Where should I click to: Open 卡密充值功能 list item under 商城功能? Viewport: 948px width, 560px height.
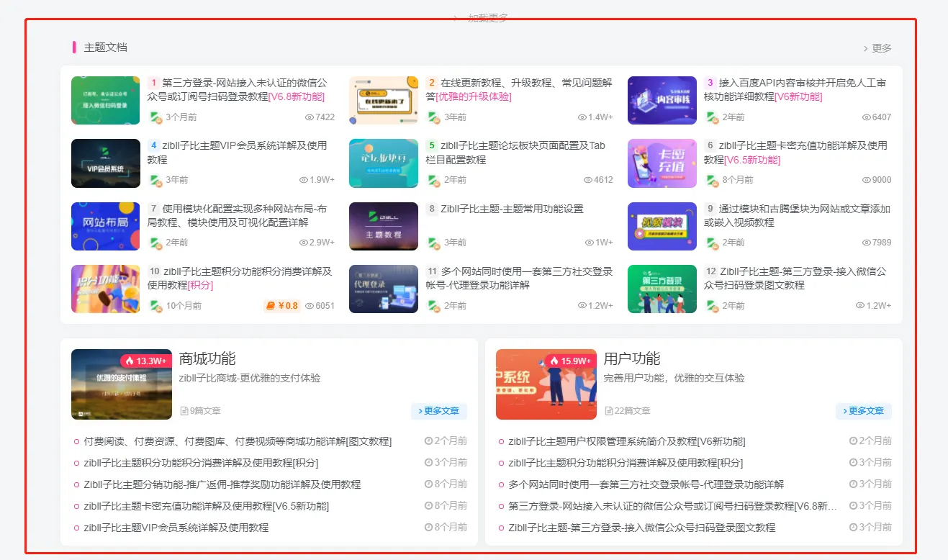click(207, 506)
